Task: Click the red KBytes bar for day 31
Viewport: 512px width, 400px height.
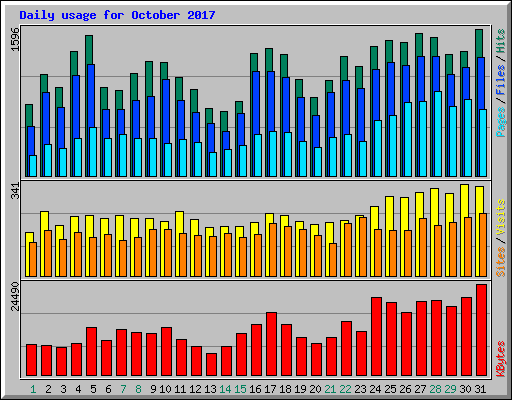Action: (481, 330)
